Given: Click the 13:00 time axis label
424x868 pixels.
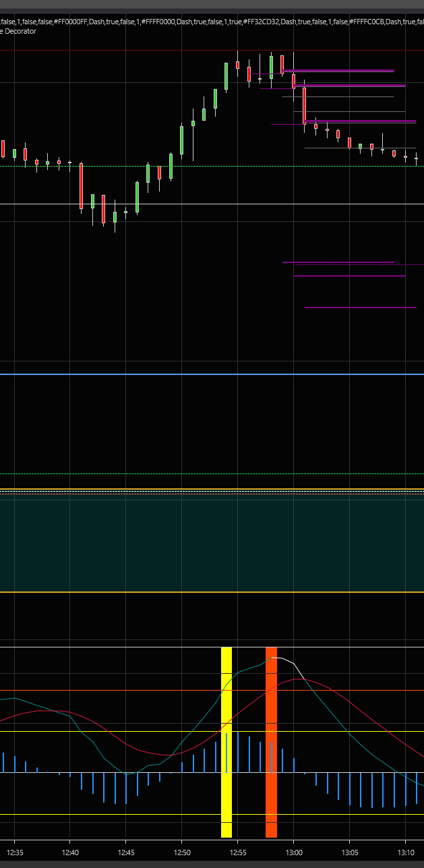Looking at the screenshot, I should pyautogui.click(x=293, y=852).
